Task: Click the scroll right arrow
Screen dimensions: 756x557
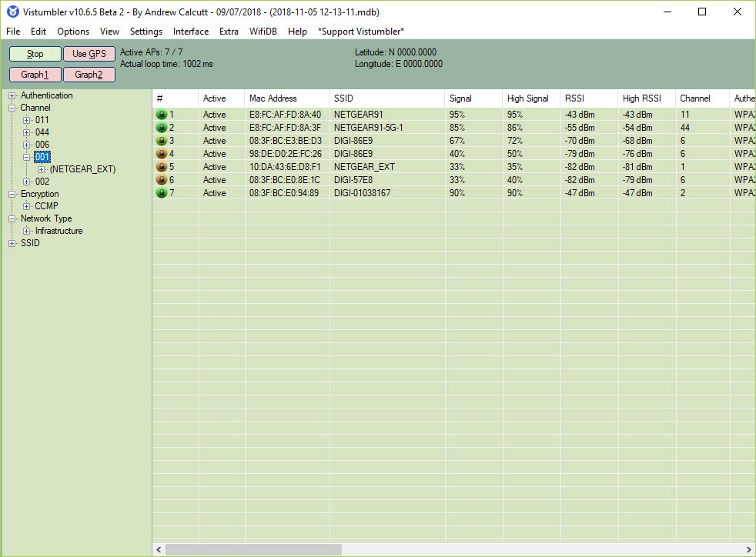Action: [x=749, y=549]
